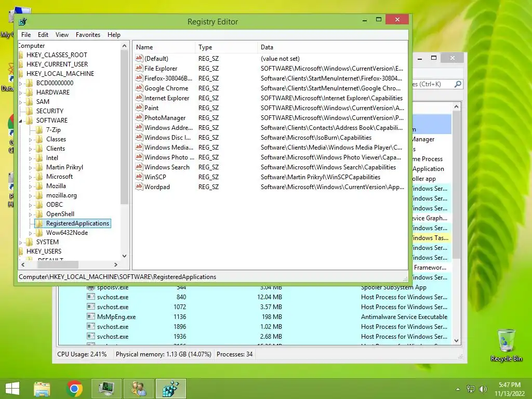The image size is (532, 399).
Task: Show hidden system tray icons
Action: click(458, 389)
